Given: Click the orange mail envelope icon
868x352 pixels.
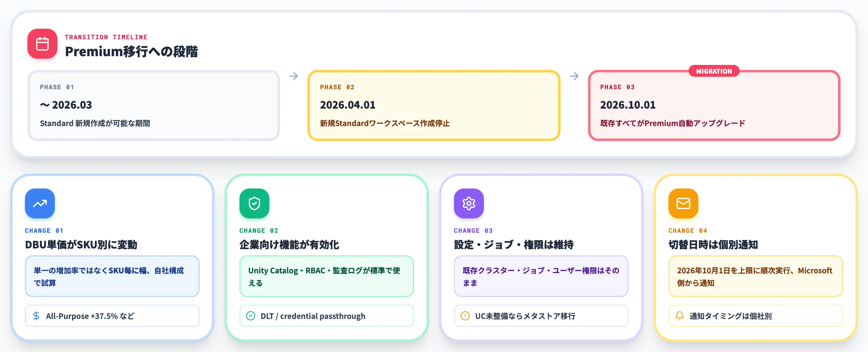Looking at the screenshot, I should 683,203.
